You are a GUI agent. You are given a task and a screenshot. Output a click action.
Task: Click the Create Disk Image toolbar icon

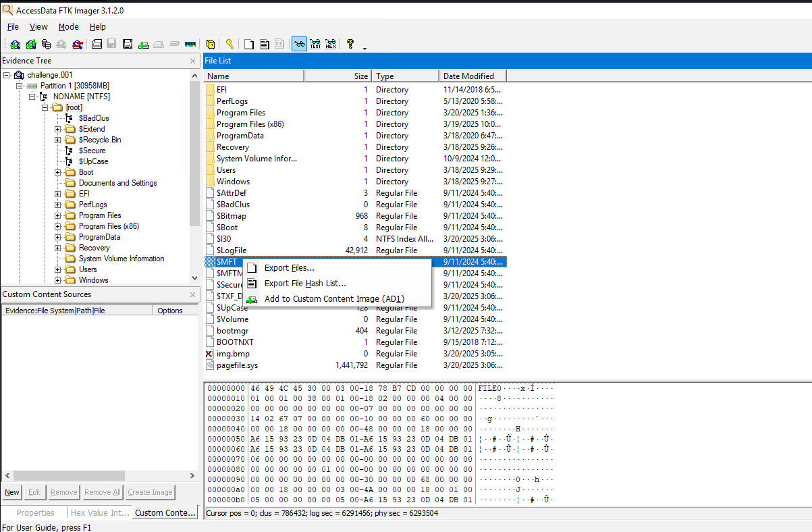97,45
